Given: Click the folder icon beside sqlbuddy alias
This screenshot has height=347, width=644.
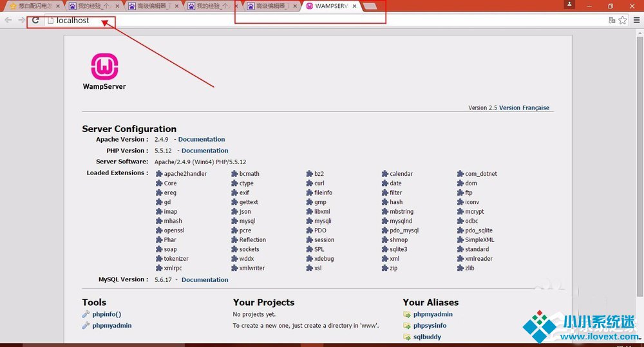Looking at the screenshot, I should (407, 337).
